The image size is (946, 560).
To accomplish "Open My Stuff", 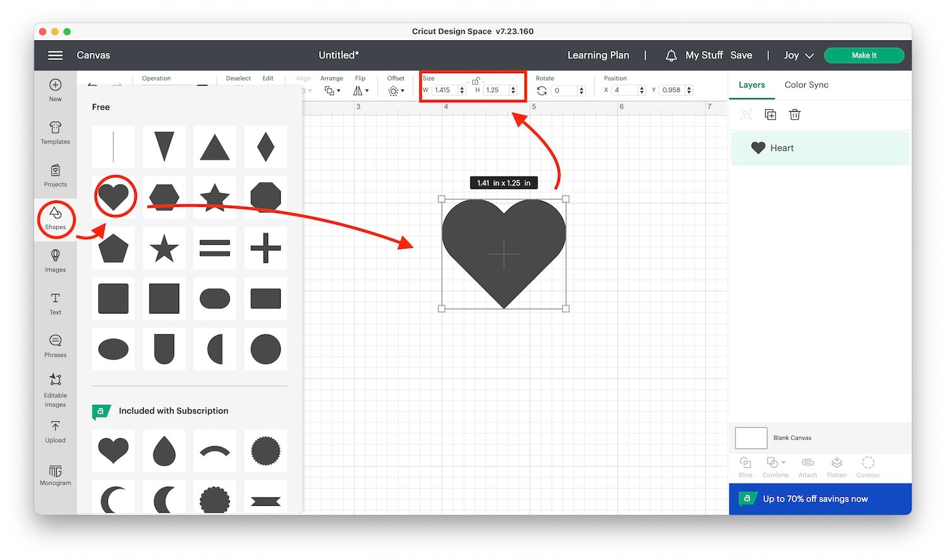I will pos(704,55).
